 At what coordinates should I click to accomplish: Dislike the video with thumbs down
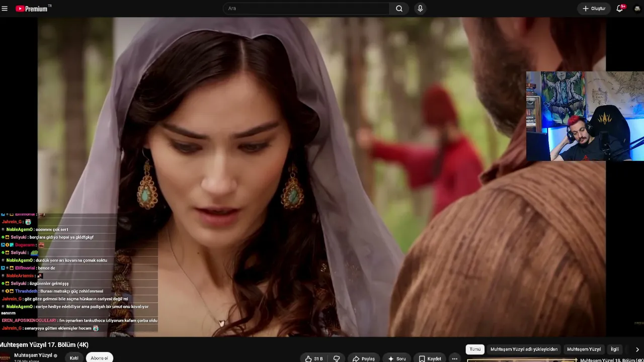coord(337,358)
